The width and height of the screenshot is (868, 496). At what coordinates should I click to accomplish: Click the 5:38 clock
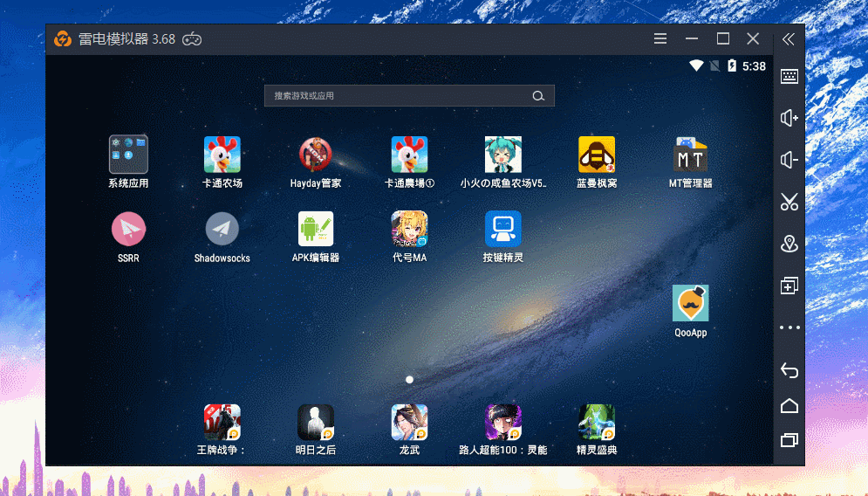click(x=754, y=66)
